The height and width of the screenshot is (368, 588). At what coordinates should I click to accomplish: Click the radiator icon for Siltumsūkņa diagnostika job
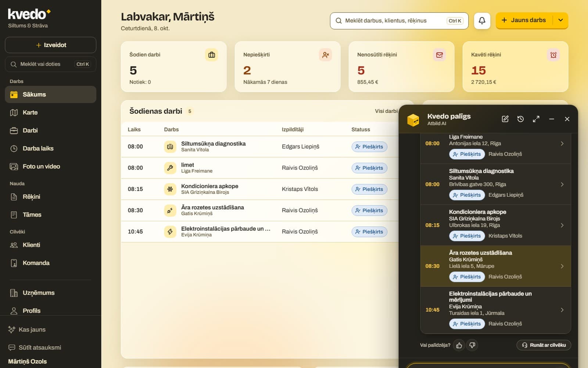[x=170, y=146]
